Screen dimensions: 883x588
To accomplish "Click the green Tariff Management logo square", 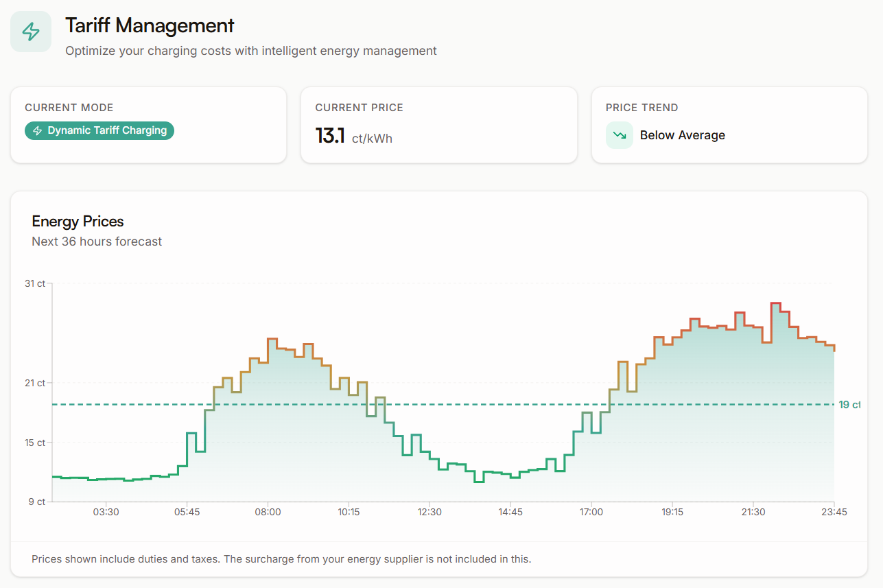I will point(31,31).
